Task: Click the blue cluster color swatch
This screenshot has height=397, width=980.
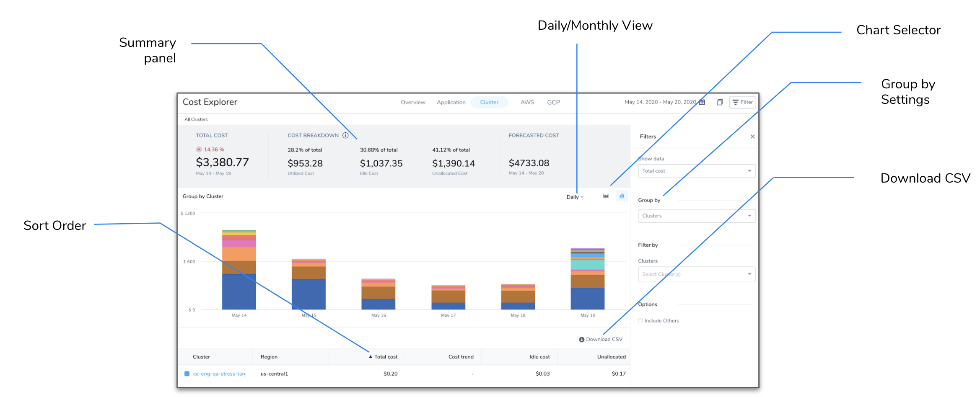Action: (x=187, y=374)
